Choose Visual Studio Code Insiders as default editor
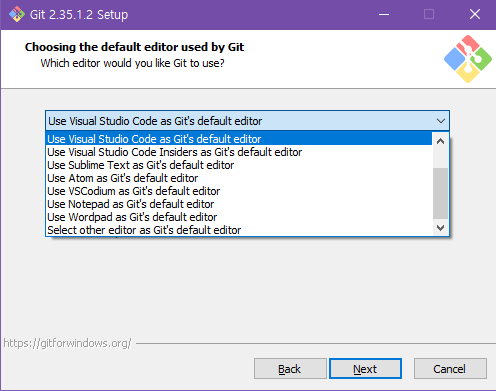 [x=239, y=152]
